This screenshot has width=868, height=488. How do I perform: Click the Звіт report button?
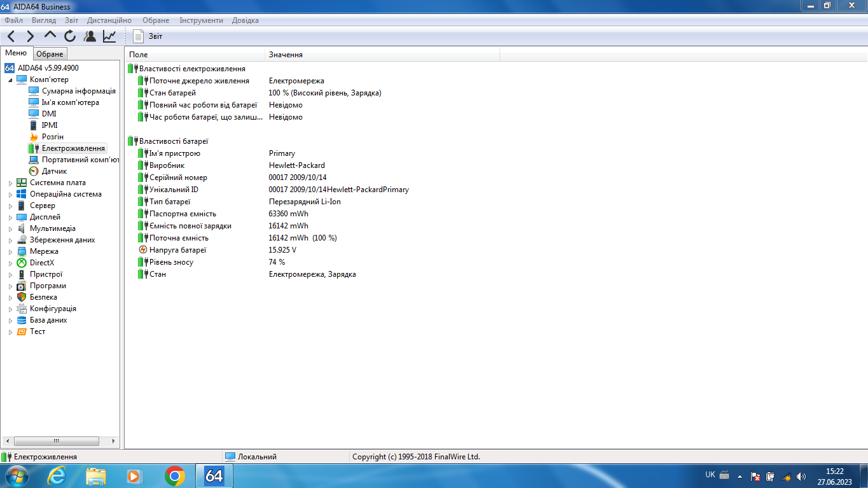(x=148, y=36)
